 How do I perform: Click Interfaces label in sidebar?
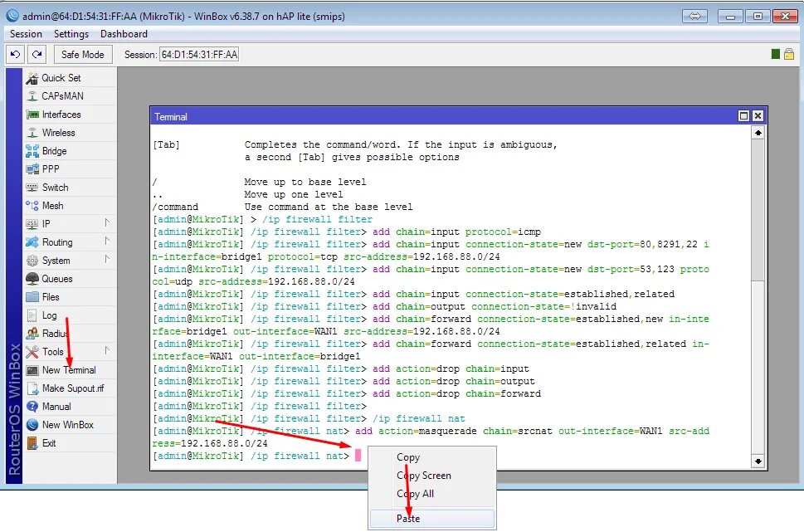[61, 115]
